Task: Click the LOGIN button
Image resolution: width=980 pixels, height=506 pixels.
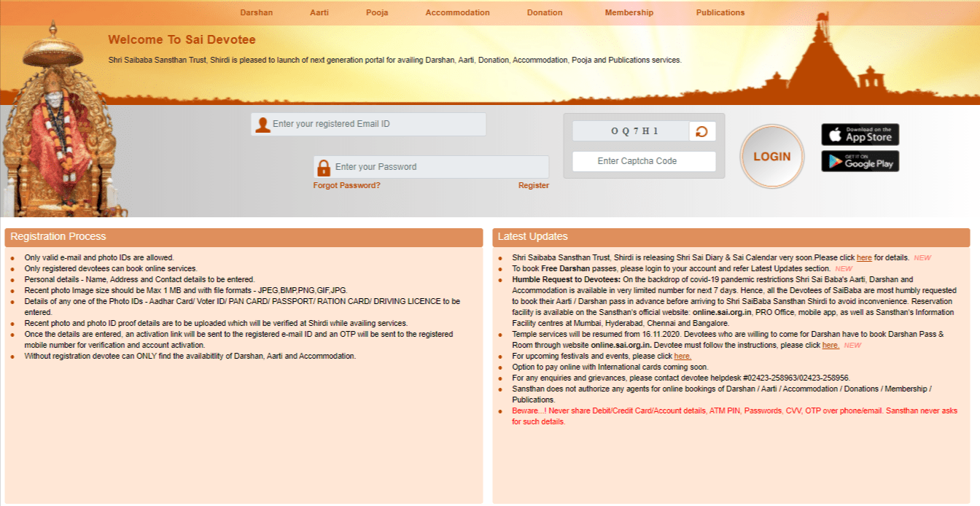Action: click(771, 157)
